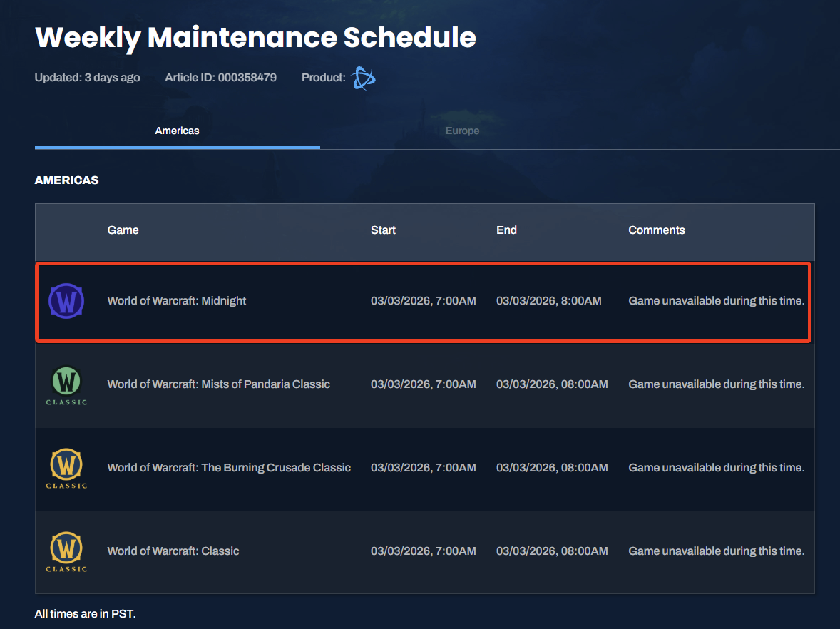Click Mists of Pandaria Classic comment text
This screenshot has height=629, width=840.
pos(716,384)
